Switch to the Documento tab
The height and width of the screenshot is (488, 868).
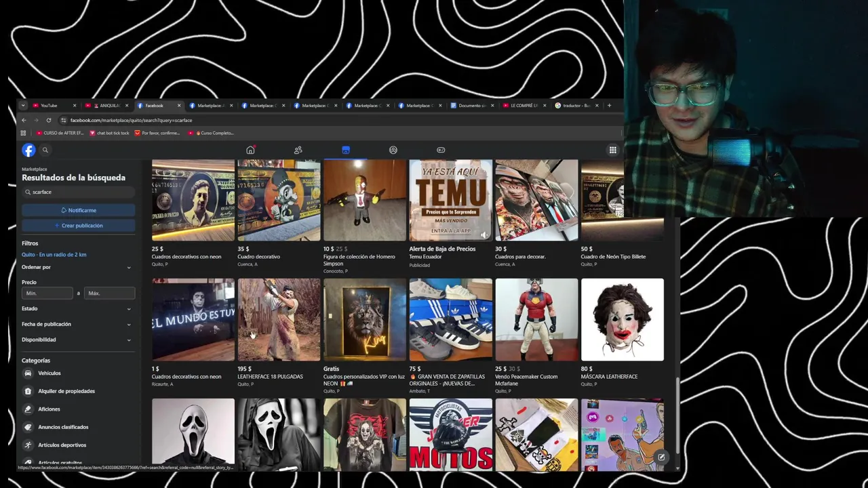(x=472, y=105)
